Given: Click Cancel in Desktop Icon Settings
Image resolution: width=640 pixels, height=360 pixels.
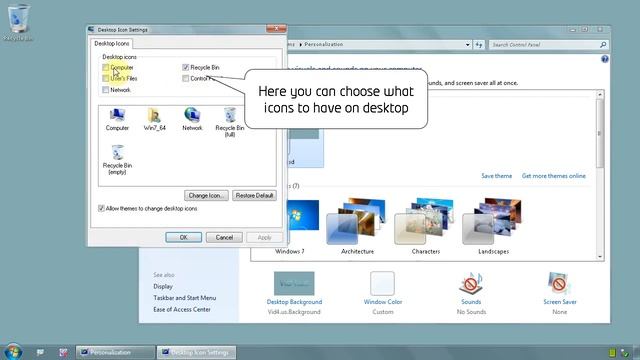Looking at the screenshot, I should pyautogui.click(x=224, y=237).
